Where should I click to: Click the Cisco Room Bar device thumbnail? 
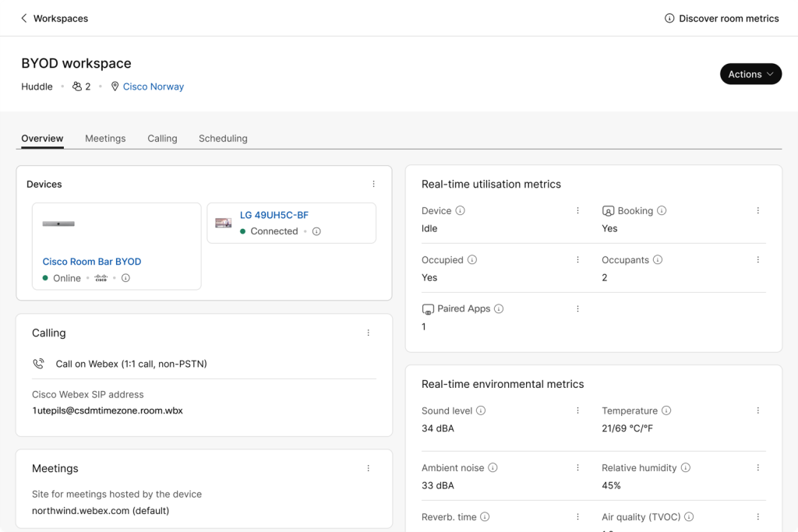click(58, 224)
